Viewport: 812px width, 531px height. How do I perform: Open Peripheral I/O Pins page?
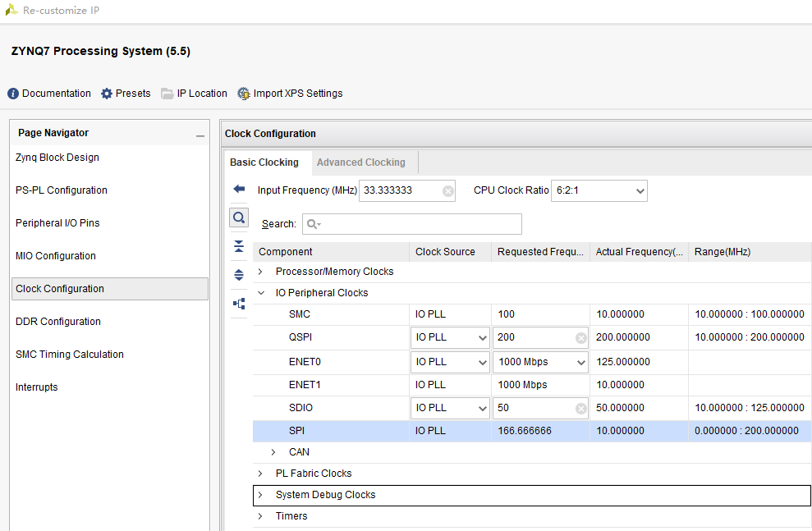click(x=57, y=223)
